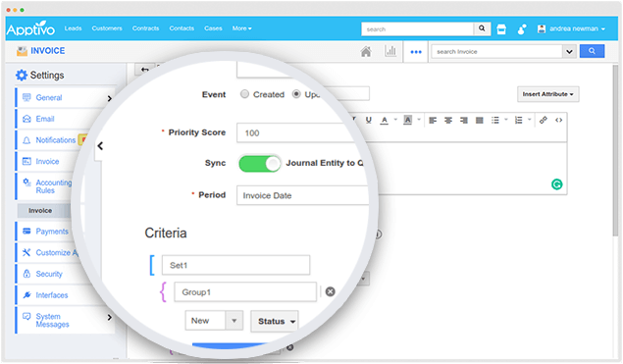Open the Insert Attribute dropdown
Viewport: 623px width, 364px height.
tap(547, 94)
